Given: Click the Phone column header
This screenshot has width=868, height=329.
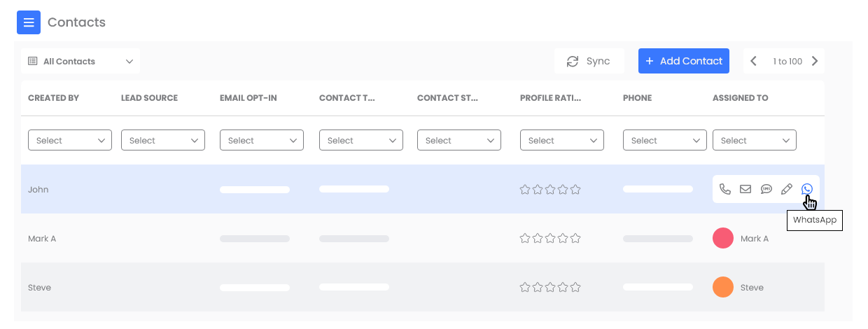Looking at the screenshot, I should [637, 98].
